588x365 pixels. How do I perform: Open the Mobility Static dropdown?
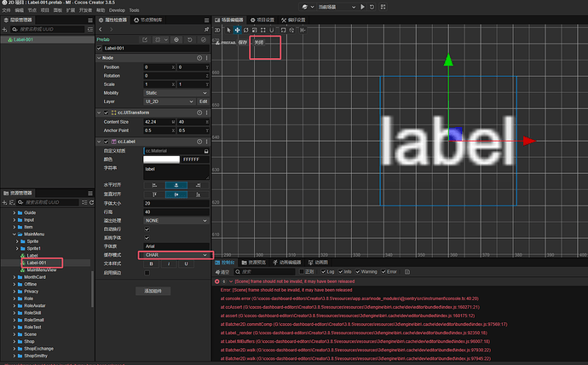click(x=176, y=93)
